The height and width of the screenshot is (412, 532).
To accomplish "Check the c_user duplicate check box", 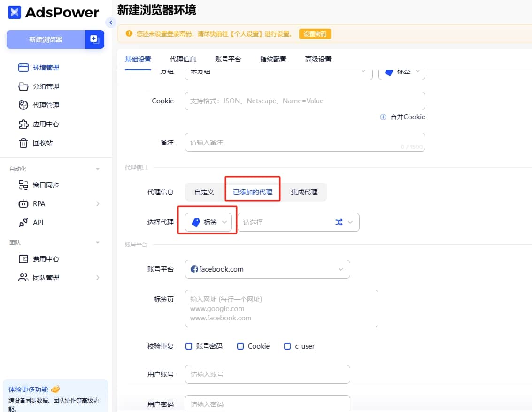I will (287, 346).
